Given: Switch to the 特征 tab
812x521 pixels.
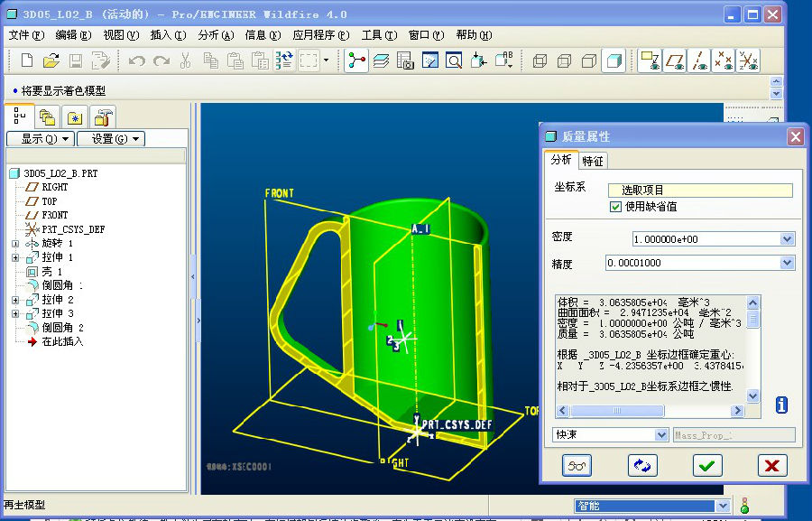Looking at the screenshot, I should (593, 161).
